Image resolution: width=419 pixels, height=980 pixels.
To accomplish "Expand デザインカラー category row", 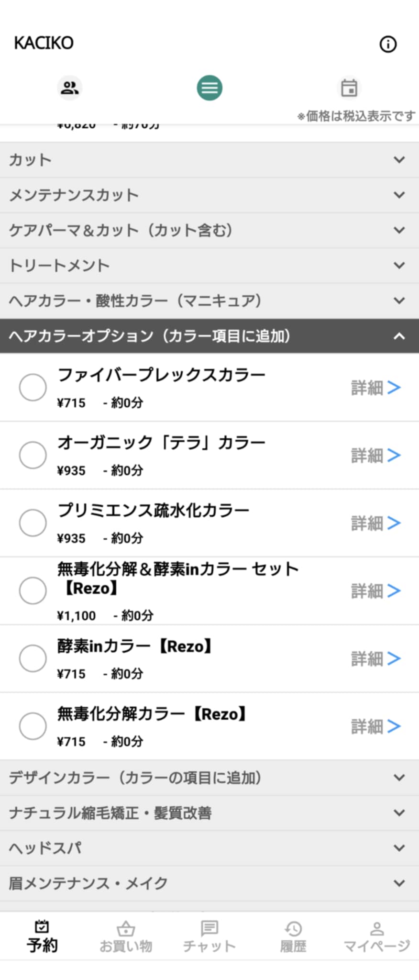I will click(209, 778).
